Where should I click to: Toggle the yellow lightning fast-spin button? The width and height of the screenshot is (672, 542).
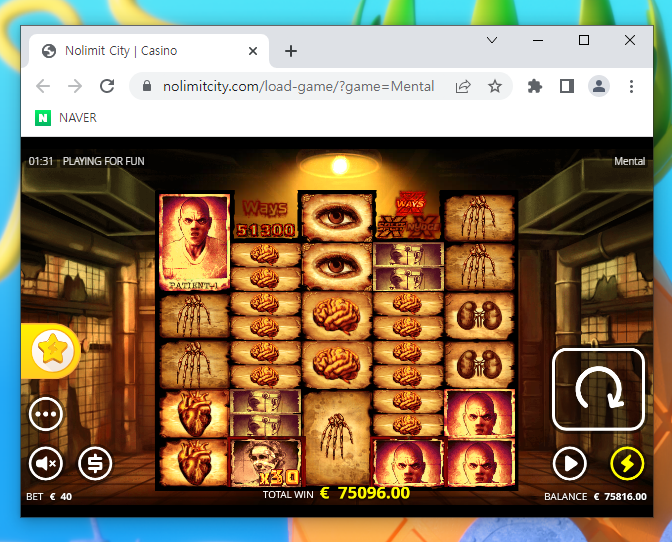pos(627,463)
